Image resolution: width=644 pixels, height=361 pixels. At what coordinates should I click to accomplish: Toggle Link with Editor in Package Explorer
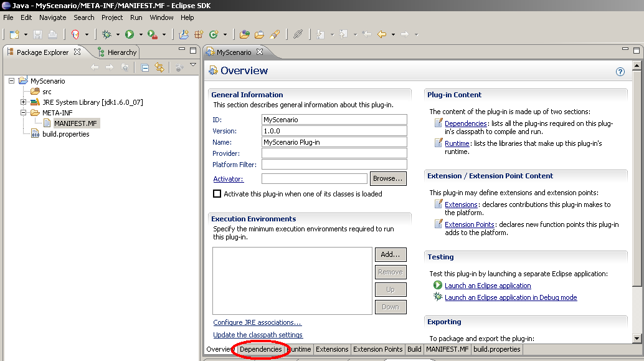tap(159, 67)
